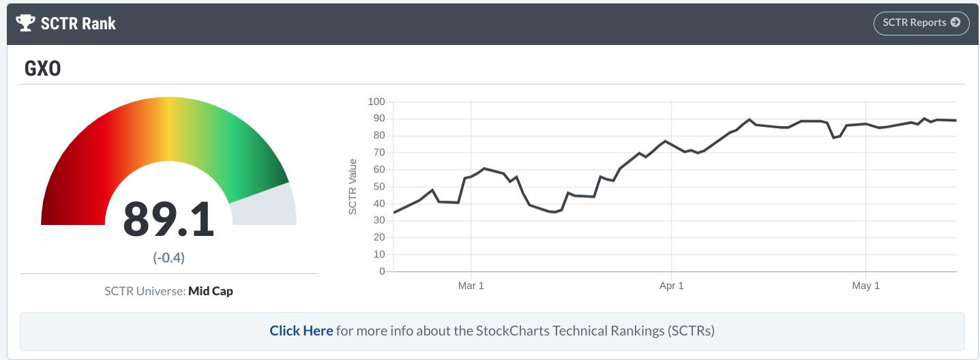
Task: Click the (-0.4) change value
Action: [168, 258]
